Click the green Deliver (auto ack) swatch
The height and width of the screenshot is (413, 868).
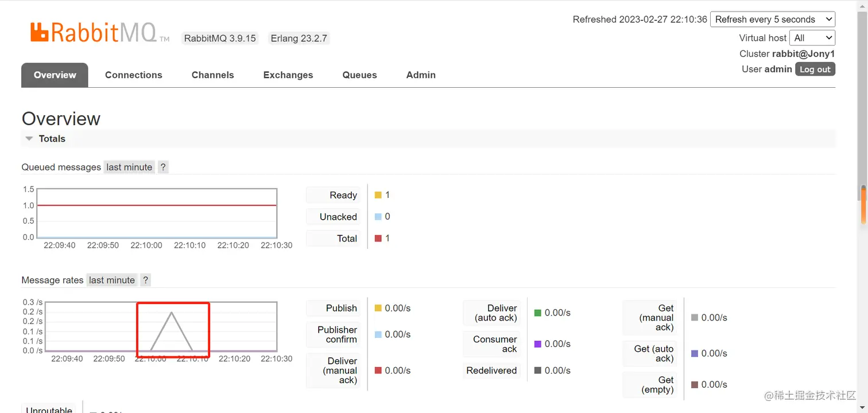[538, 313]
